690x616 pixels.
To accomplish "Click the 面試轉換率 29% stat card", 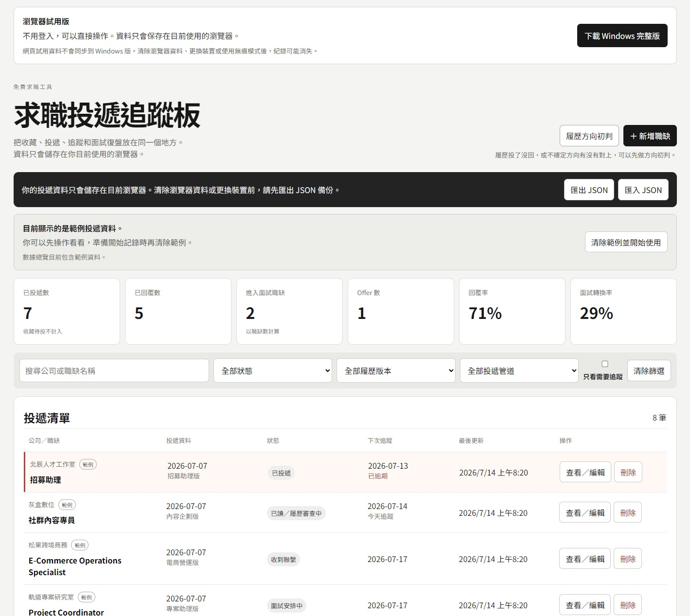I will (623, 311).
